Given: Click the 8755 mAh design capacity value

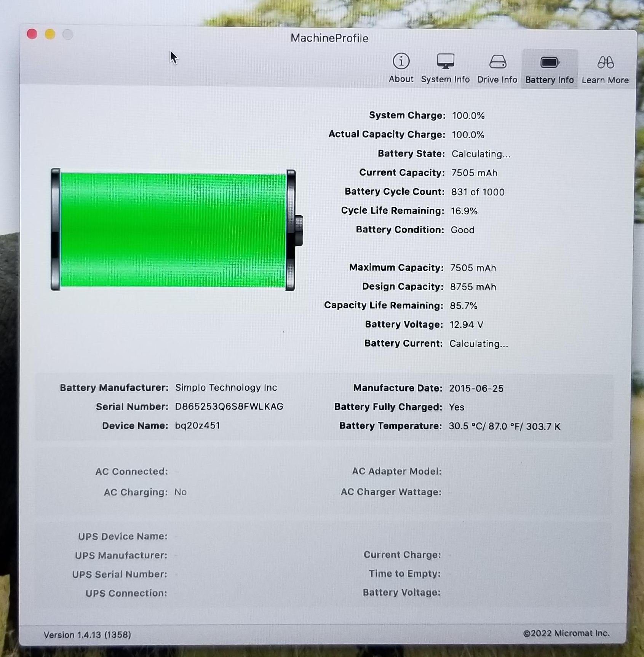Looking at the screenshot, I should (x=473, y=287).
